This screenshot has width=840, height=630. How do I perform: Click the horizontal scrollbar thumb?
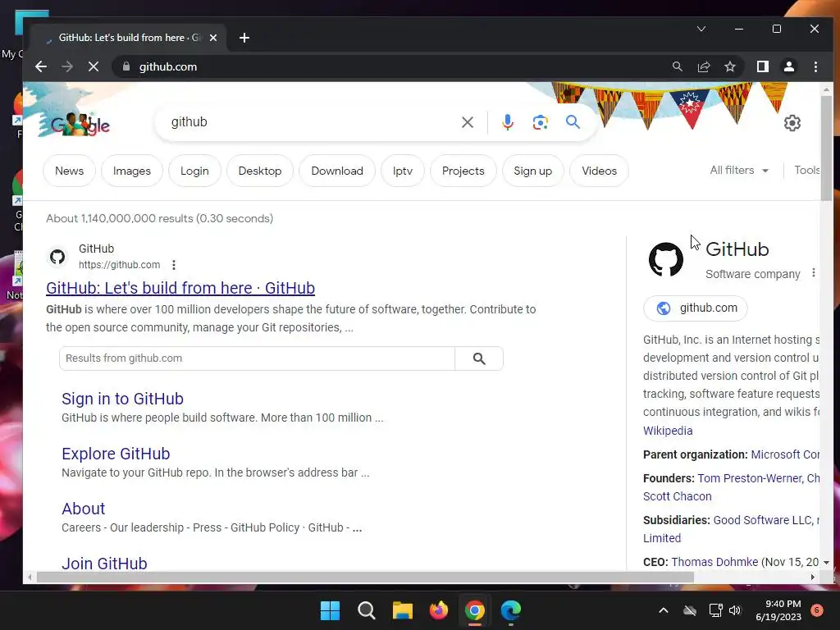[365, 577]
